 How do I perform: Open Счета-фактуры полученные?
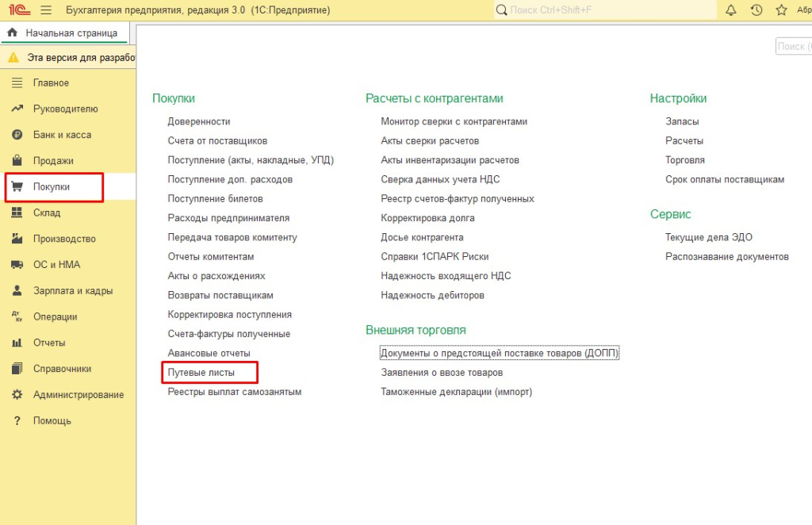point(229,334)
